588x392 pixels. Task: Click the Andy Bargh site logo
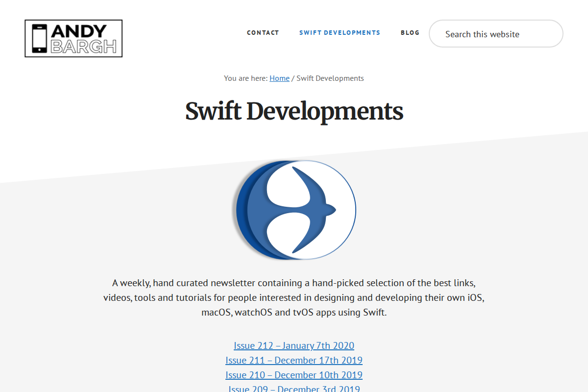pos(73,38)
